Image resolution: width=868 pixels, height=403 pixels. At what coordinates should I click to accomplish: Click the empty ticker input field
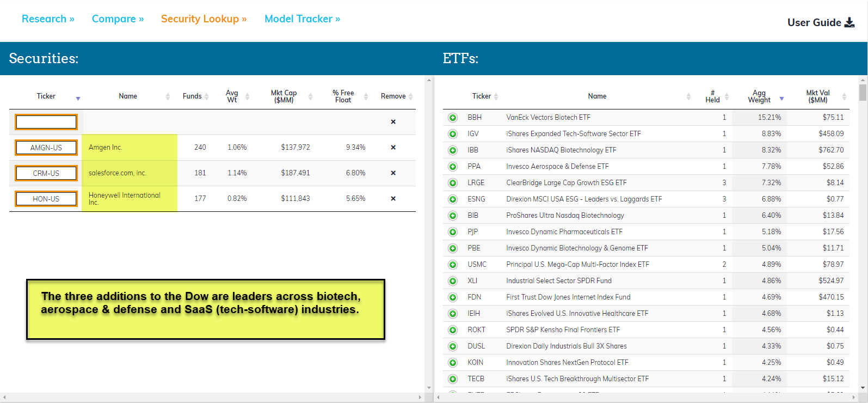click(46, 122)
